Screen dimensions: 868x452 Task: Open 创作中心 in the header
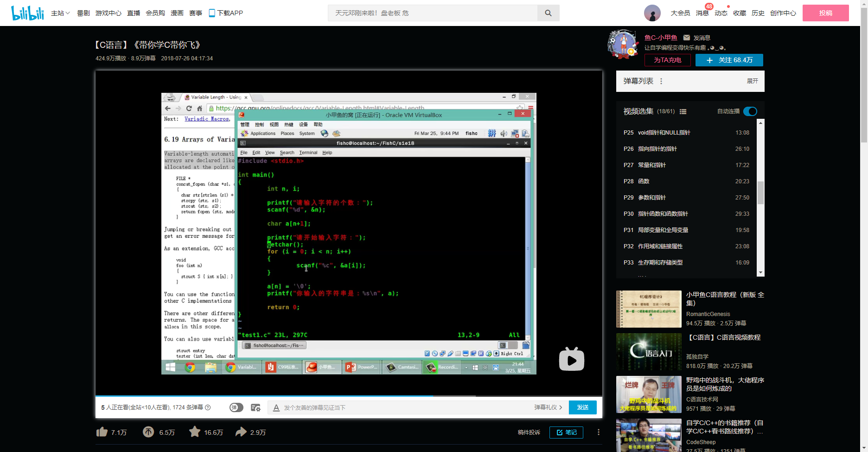tap(783, 13)
